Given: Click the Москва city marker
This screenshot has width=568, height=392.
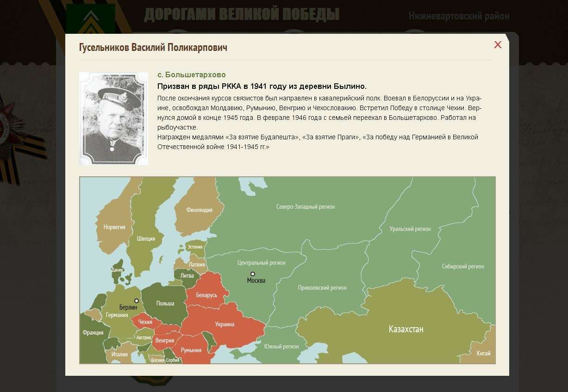Looking at the screenshot, I should (253, 274).
